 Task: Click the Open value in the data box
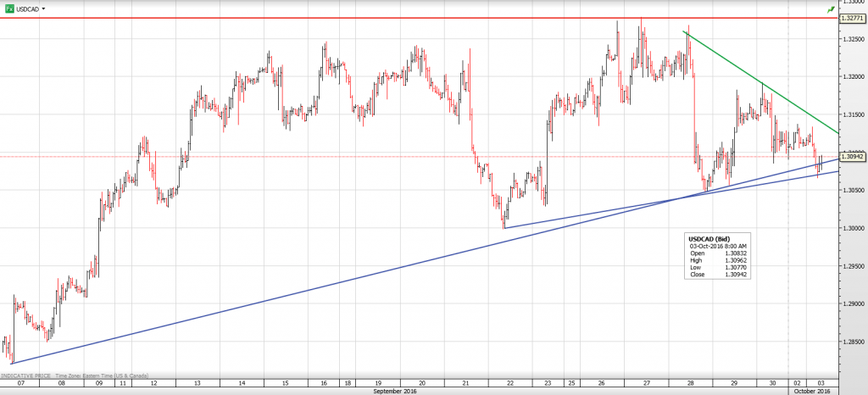click(732, 253)
